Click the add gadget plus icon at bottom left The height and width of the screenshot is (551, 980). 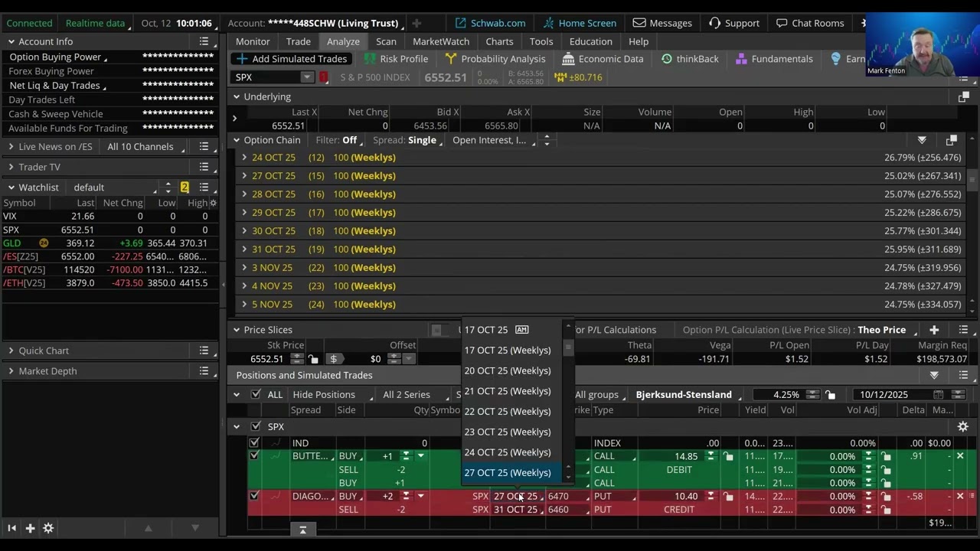click(x=30, y=528)
